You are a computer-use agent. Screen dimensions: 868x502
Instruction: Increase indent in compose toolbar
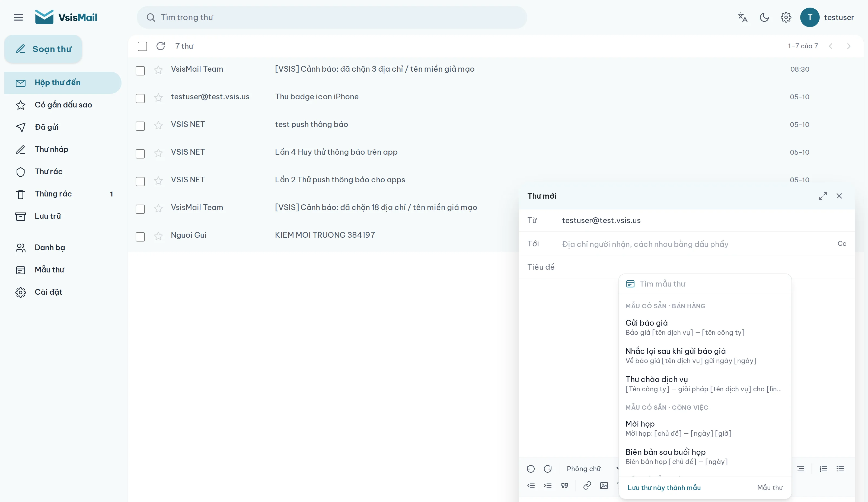(548, 485)
